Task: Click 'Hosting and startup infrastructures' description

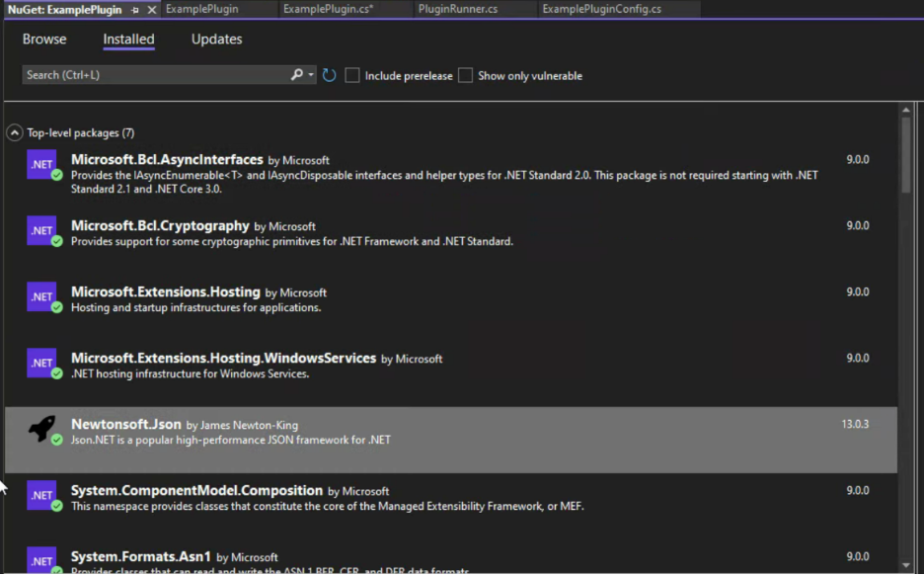Action: (x=196, y=308)
